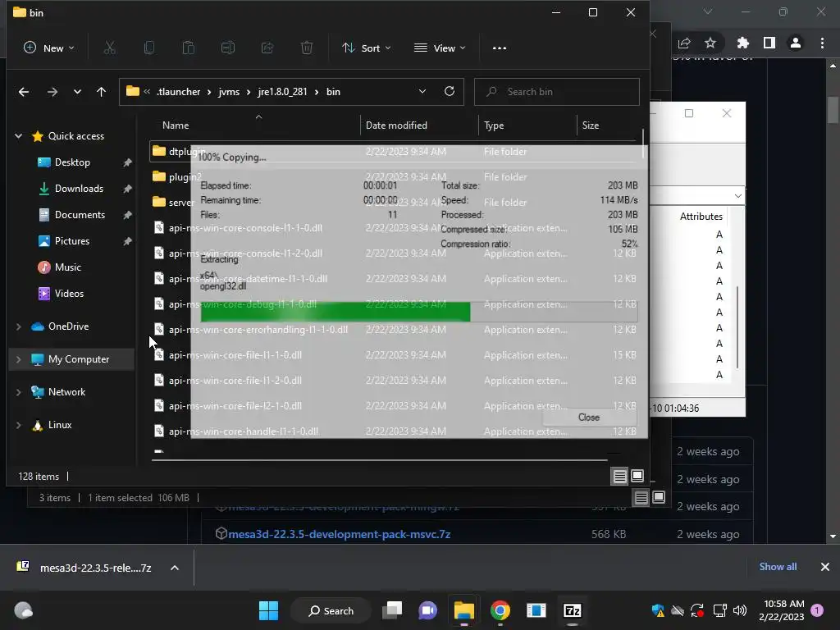Unpin Desktop using its pin icon

pos(127,162)
